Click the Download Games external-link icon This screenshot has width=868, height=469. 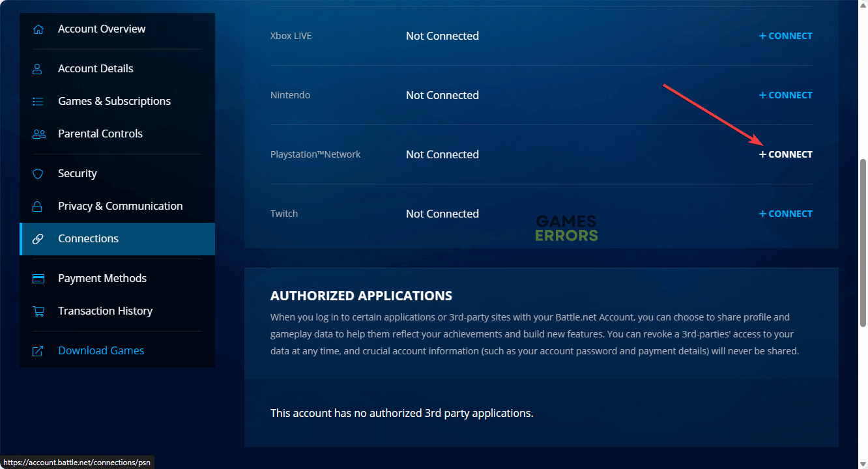38,351
